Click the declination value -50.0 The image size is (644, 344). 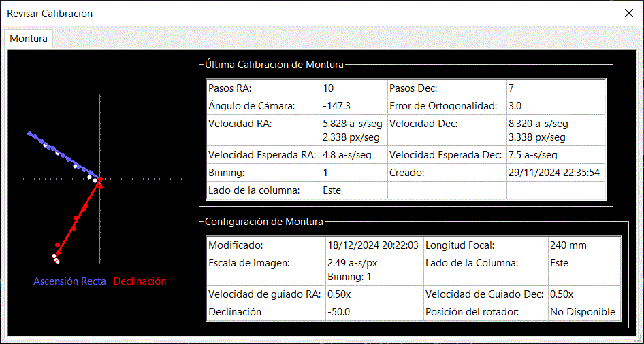339,312
